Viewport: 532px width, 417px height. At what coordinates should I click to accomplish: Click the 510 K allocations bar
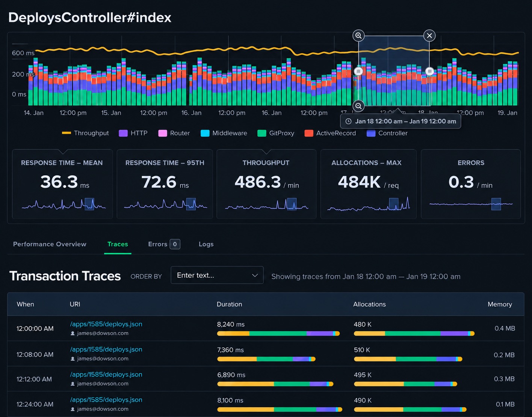coord(408,359)
